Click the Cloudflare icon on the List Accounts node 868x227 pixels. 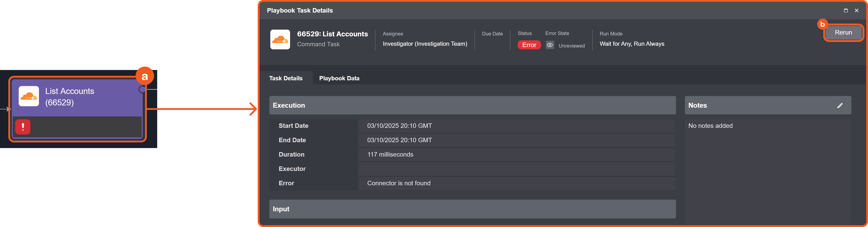(29, 96)
